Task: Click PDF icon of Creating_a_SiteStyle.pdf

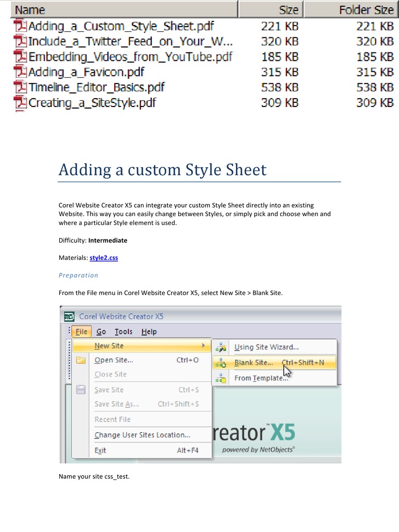Action: (x=20, y=102)
